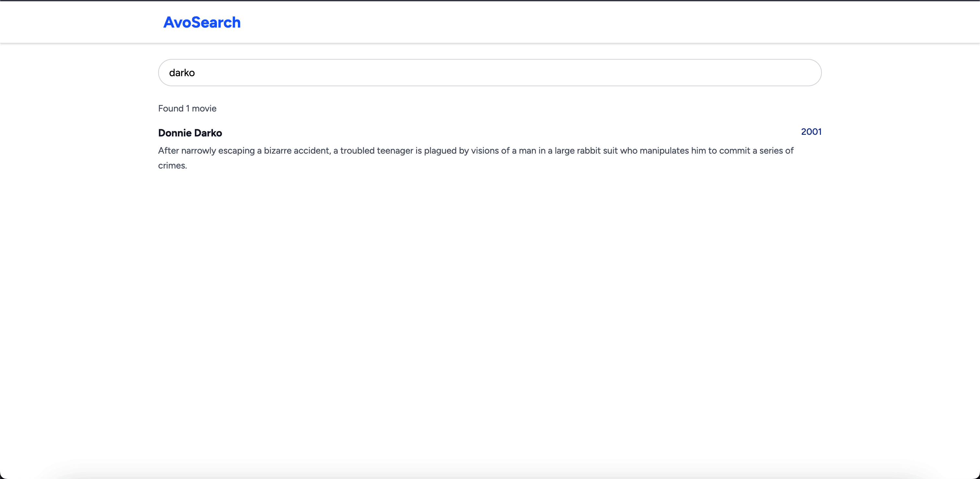Click 'large rabbit suit' in the description
Viewport: 980px width, 479px height.
click(586, 151)
